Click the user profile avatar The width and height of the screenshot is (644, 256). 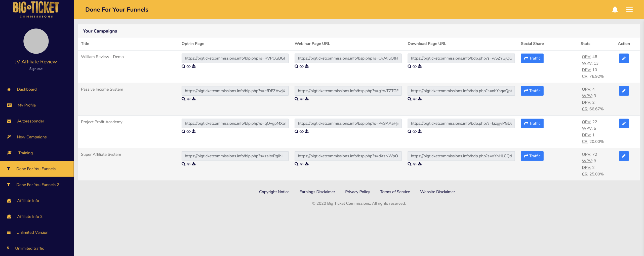(36, 41)
